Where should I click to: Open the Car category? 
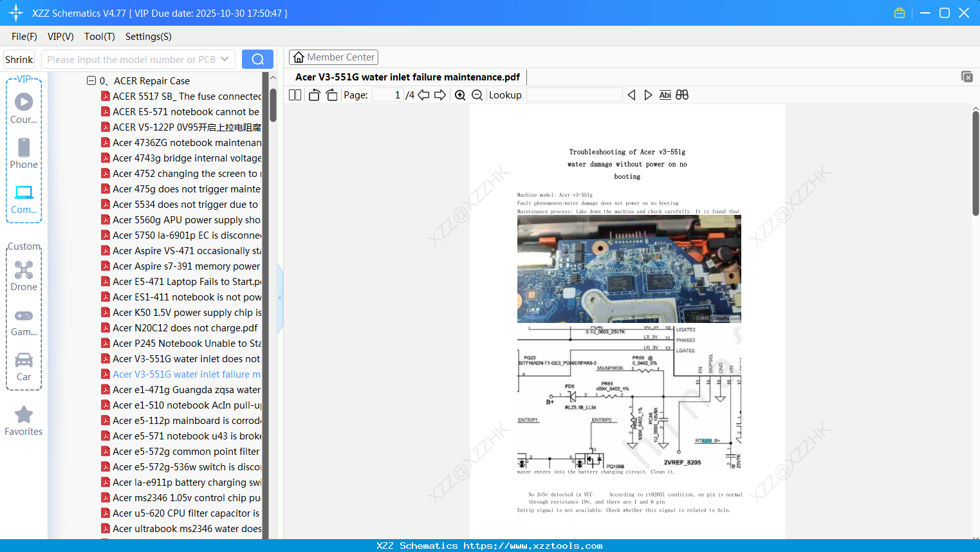[24, 367]
